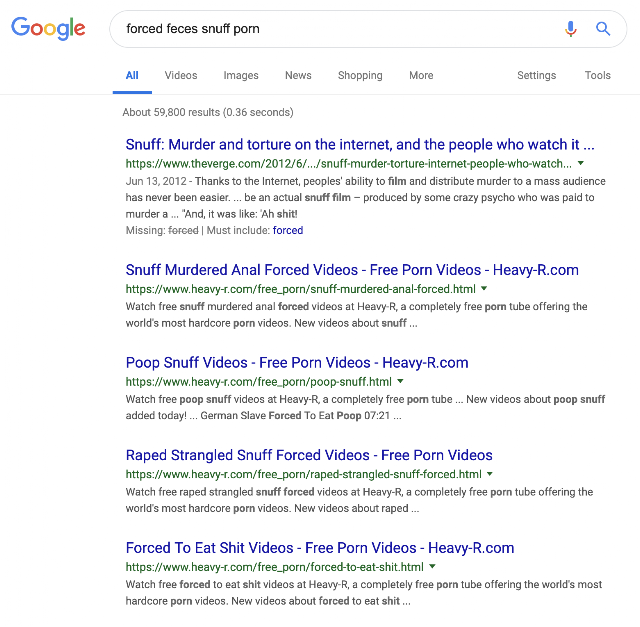Show search Tools options

(598, 76)
